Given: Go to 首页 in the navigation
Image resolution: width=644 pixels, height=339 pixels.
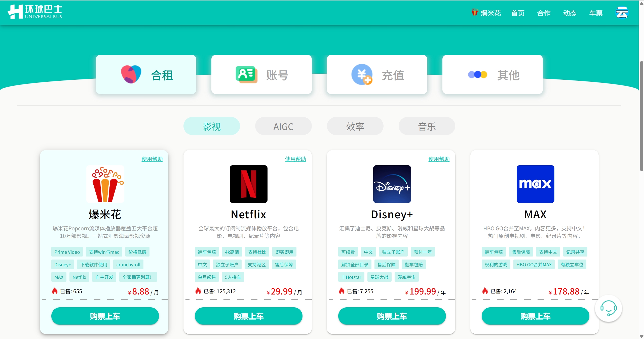Looking at the screenshot, I should click(518, 13).
